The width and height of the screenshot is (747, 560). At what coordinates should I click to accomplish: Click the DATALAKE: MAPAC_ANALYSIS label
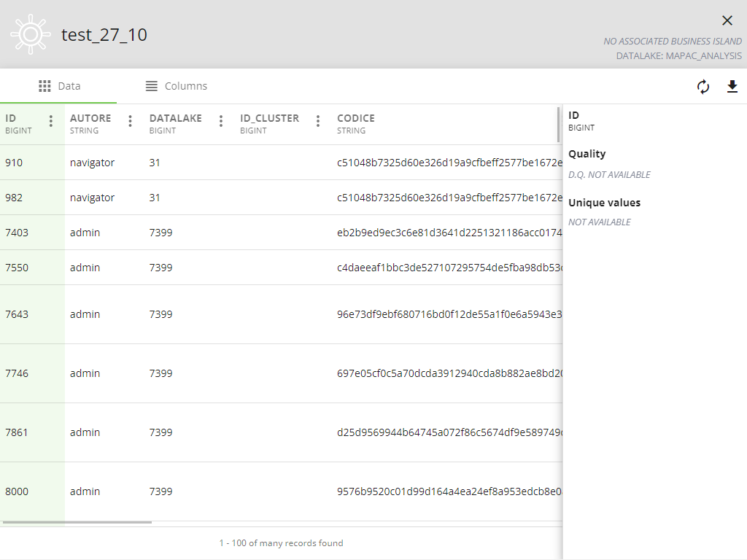pos(678,55)
